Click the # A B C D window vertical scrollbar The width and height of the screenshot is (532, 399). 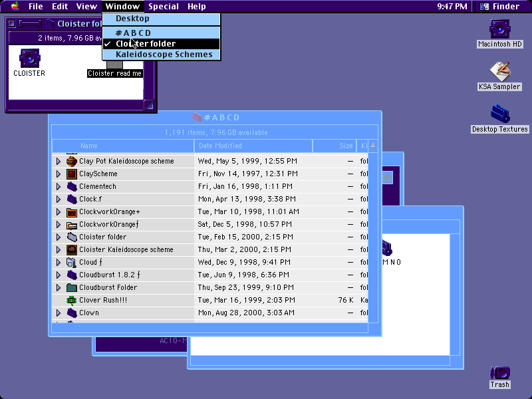click(x=373, y=237)
